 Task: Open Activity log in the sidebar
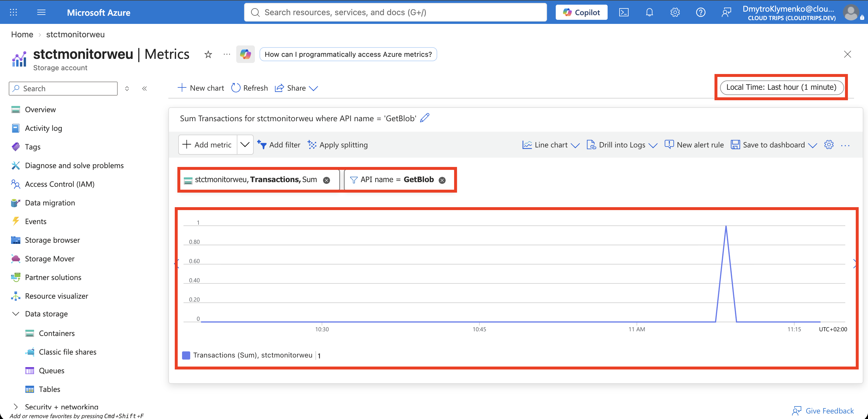point(43,128)
